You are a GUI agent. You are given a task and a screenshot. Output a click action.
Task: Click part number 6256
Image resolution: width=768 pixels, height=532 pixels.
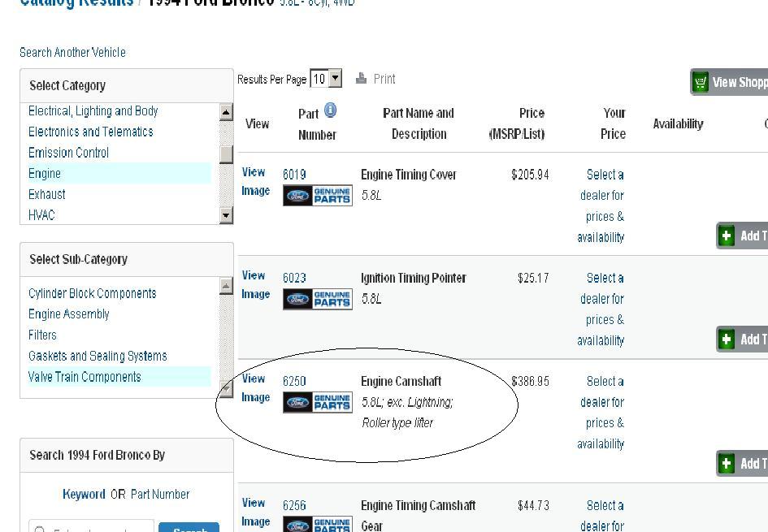[294, 505]
